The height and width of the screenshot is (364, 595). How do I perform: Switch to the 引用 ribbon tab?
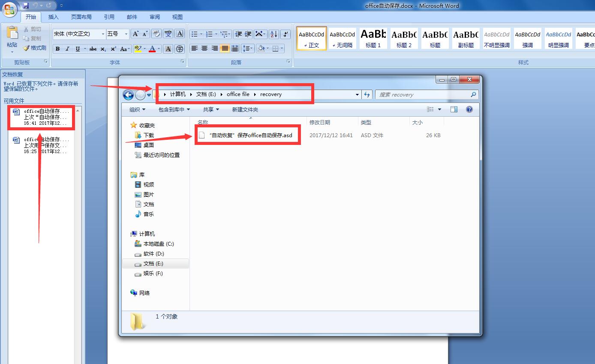[109, 17]
